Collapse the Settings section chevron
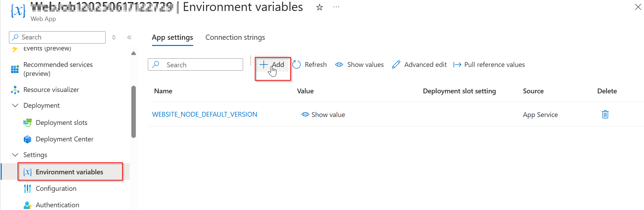The image size is (644, 210). click(15, 155)
